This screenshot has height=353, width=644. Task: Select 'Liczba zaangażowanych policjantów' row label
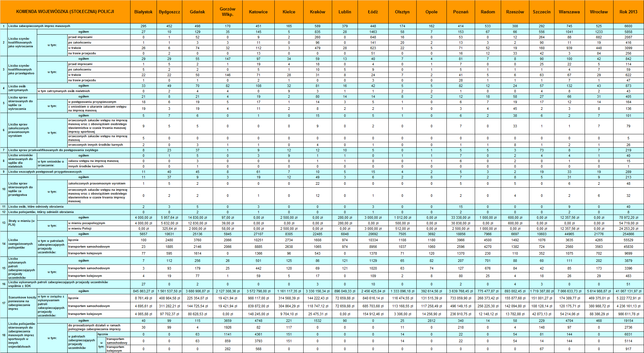pyautogui.click(x=22, y=244)
